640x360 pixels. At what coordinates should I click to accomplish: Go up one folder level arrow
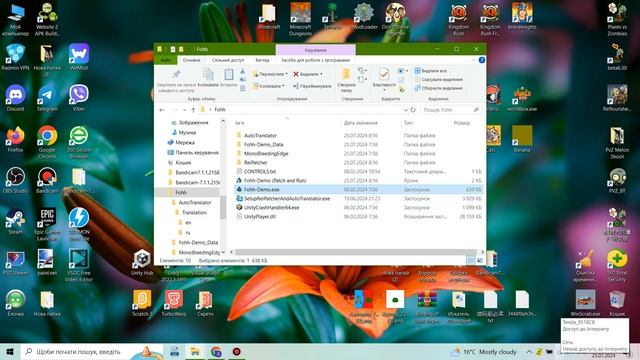[193, 110]
